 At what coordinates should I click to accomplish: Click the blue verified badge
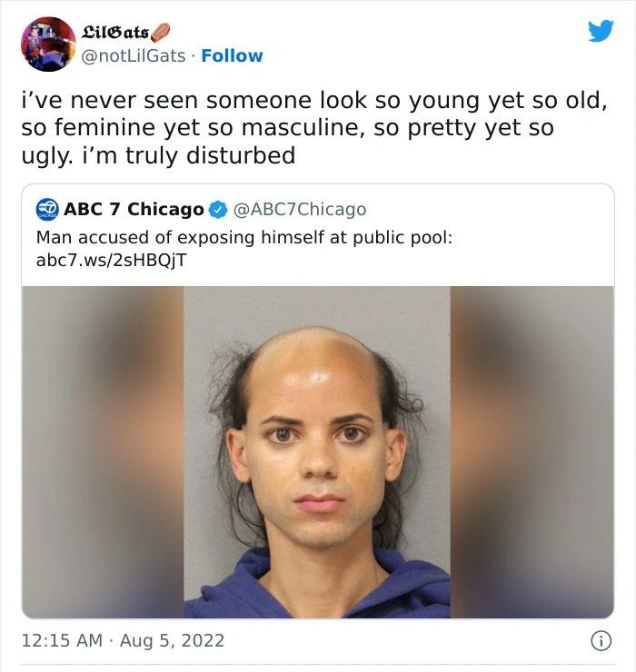[218, 210]
